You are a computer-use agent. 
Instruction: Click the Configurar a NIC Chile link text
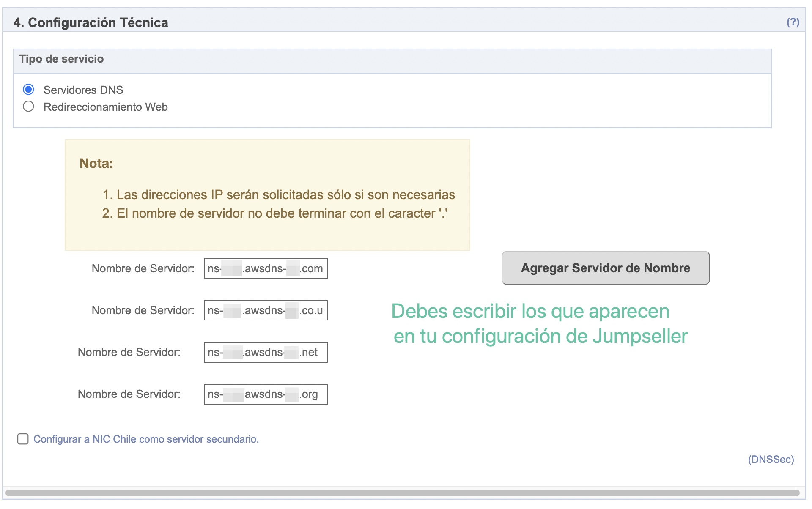146,439
